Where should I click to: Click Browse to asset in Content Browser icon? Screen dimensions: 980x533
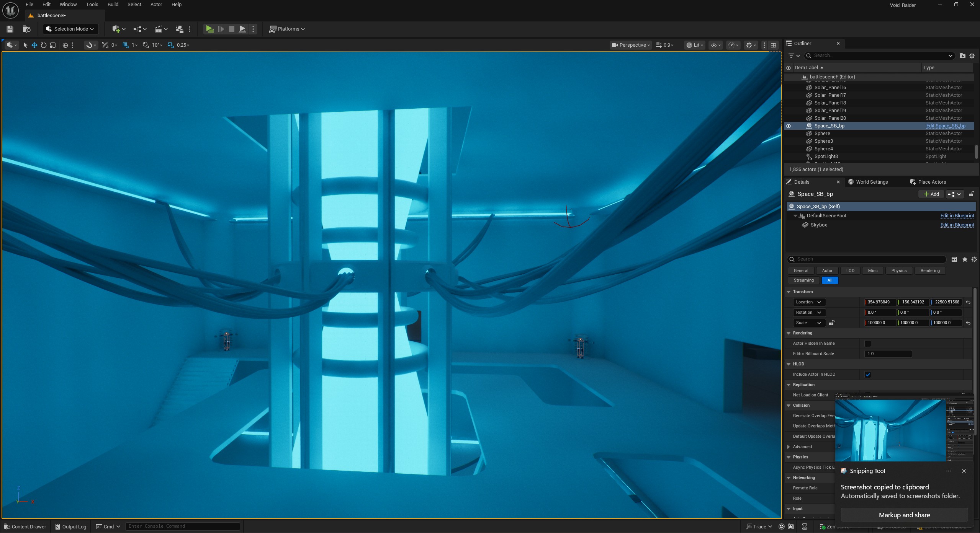[x=26, y=29]
